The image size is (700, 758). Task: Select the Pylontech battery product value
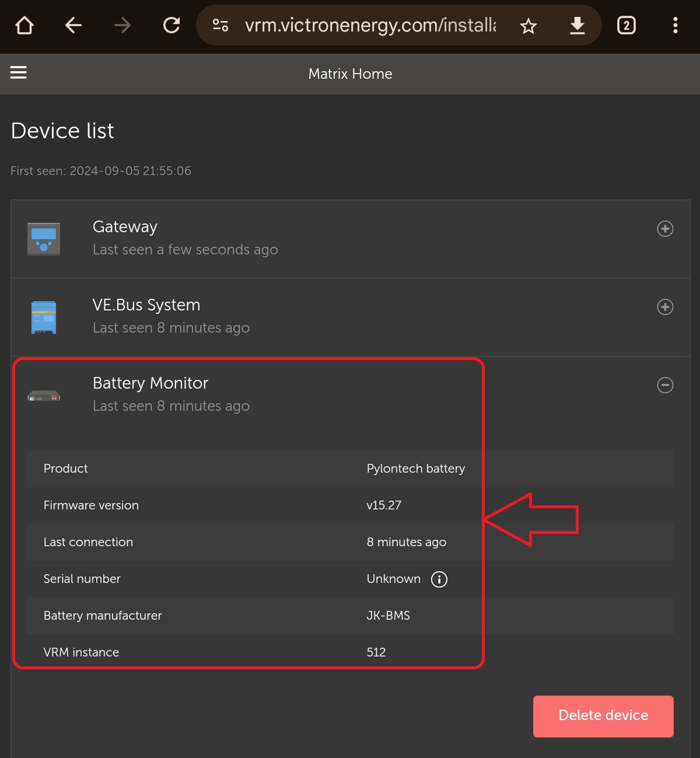416,469
